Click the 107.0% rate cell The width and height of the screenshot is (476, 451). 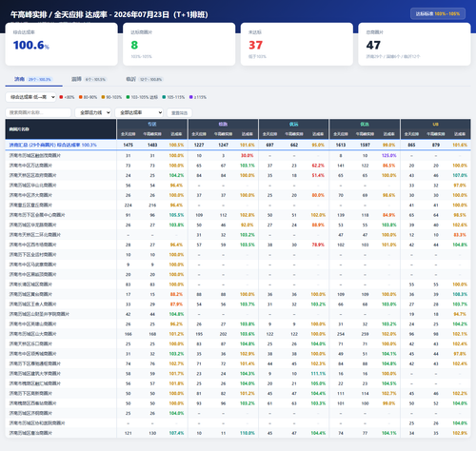pos(460,175)
